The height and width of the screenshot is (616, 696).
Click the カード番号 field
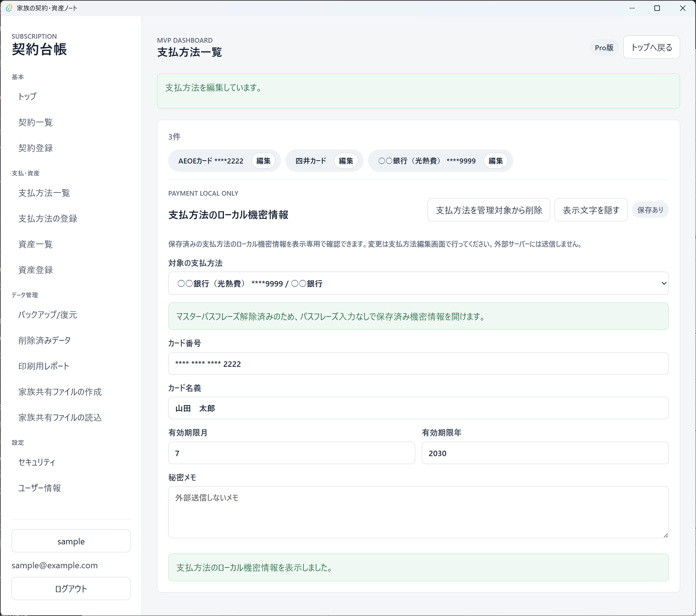[418, 364]
